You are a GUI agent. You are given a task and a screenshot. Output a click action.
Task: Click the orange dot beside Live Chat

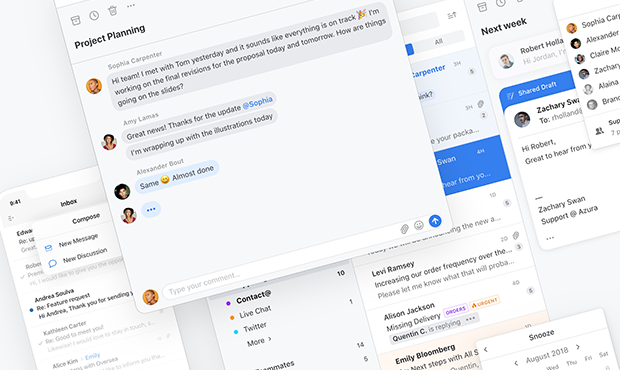pyautogui.click(x=232, y=317)
